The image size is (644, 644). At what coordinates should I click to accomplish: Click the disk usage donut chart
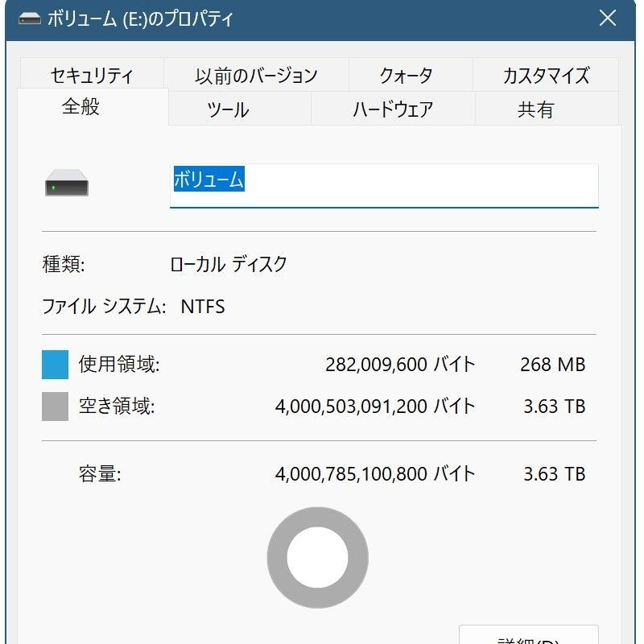coord(317,557)
